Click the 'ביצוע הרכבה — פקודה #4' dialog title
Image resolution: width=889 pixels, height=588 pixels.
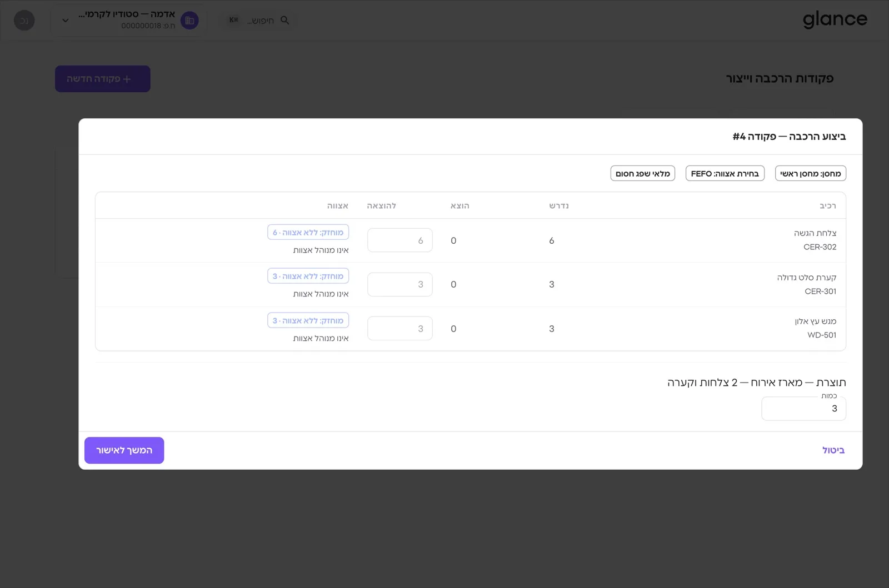coord(789,137)
